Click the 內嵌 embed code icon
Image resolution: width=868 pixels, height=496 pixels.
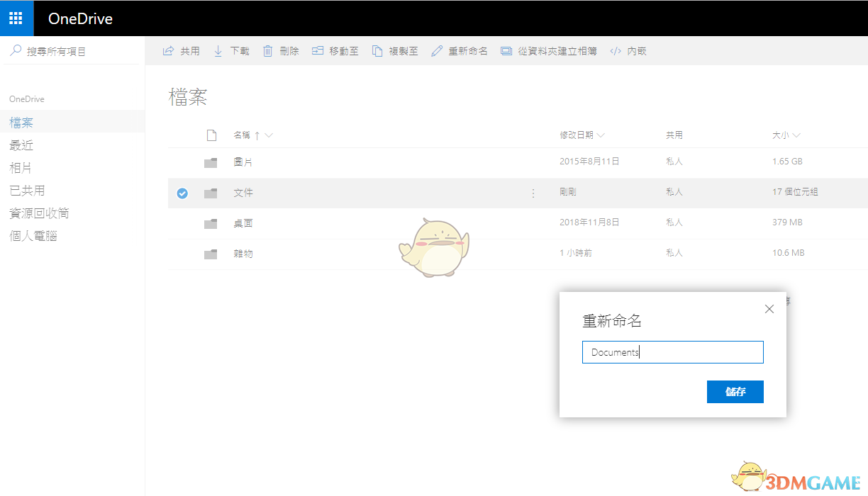click(x=616, y=51)
